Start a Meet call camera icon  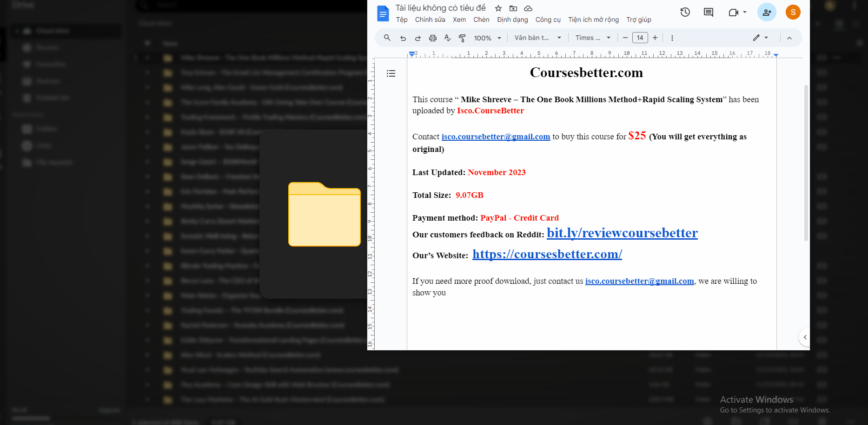(x=733, y=13)
